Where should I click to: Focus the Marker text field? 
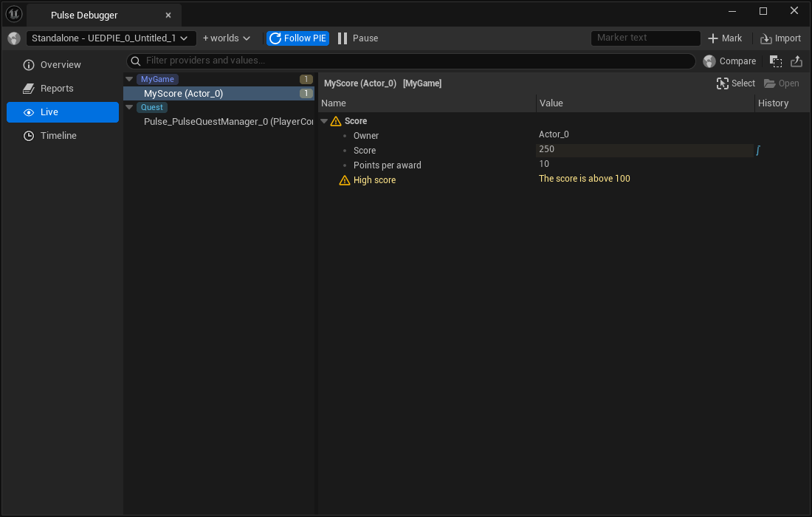click(646, 38)
